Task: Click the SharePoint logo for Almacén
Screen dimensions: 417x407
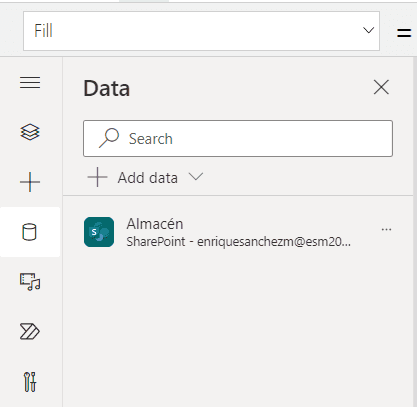Action: tap(99, 232)
